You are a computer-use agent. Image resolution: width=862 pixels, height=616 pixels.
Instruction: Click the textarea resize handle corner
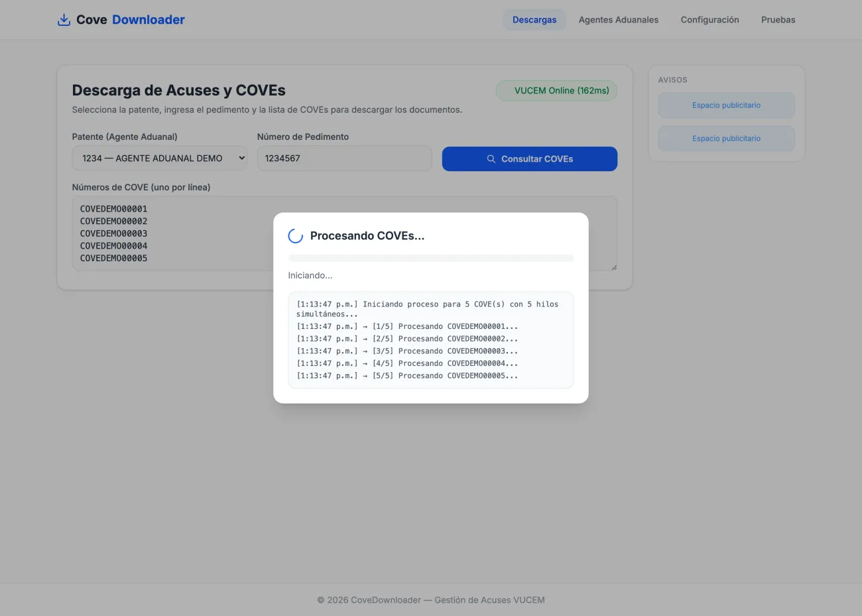coord(613,267)
